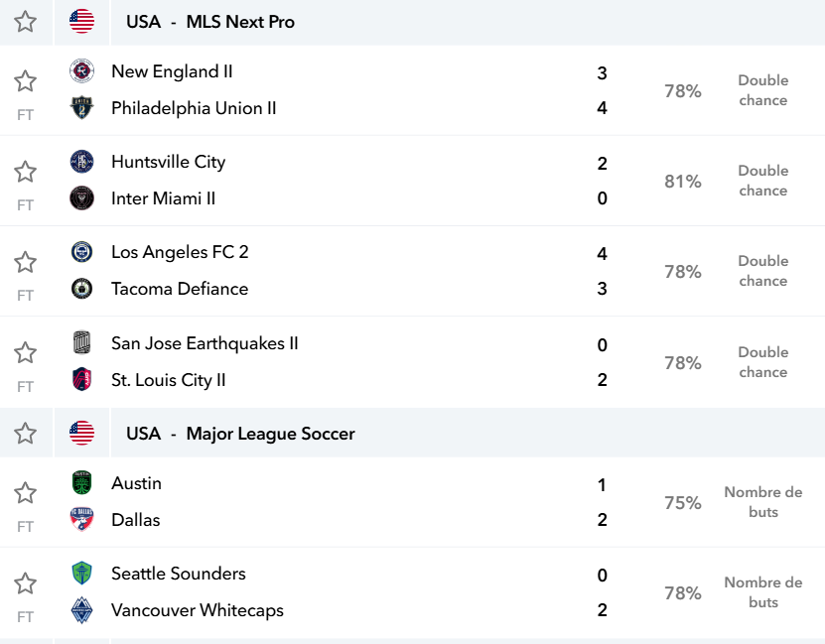Click the USA flag beside Major League Soccer
The width and height of the screenshot is (825, 644).
coord(81,434)
